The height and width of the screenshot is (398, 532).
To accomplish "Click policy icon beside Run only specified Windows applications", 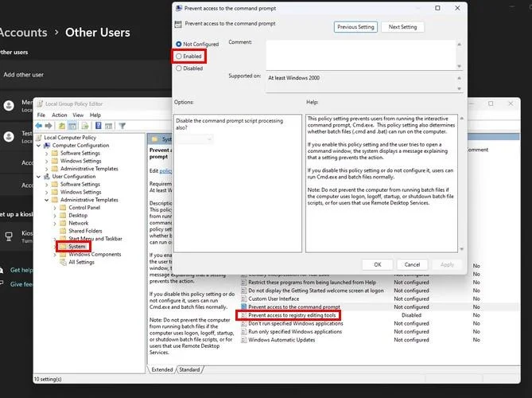I will tap(243, 332).
